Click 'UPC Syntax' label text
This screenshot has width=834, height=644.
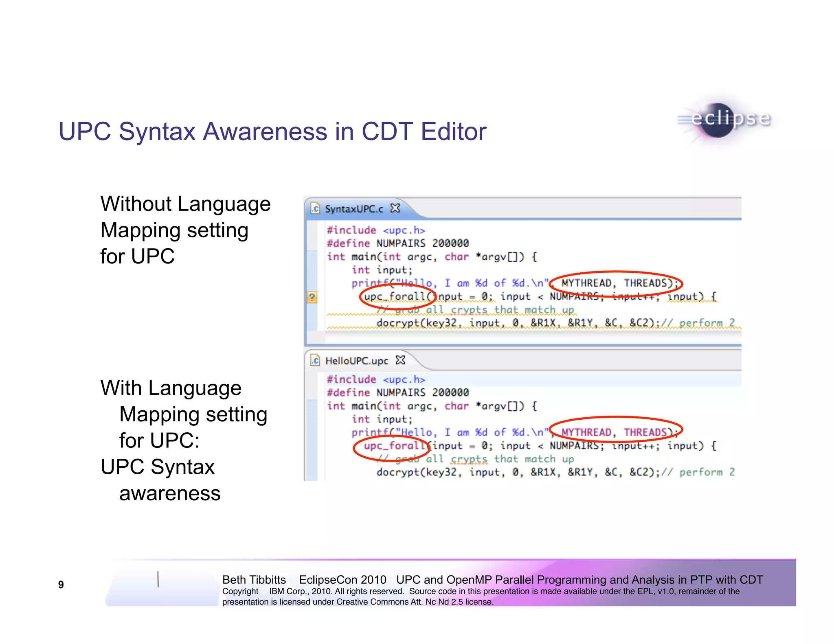158,467
